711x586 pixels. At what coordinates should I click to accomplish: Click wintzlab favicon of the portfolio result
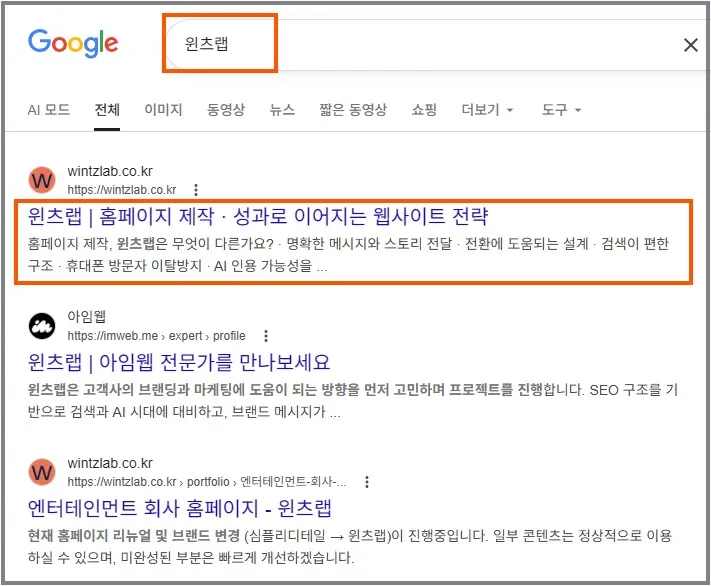[x=42, y=472]
